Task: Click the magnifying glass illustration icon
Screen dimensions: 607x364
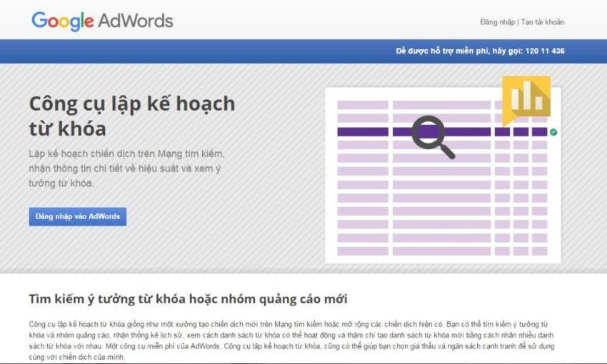Action: click(x=433, y=137)
